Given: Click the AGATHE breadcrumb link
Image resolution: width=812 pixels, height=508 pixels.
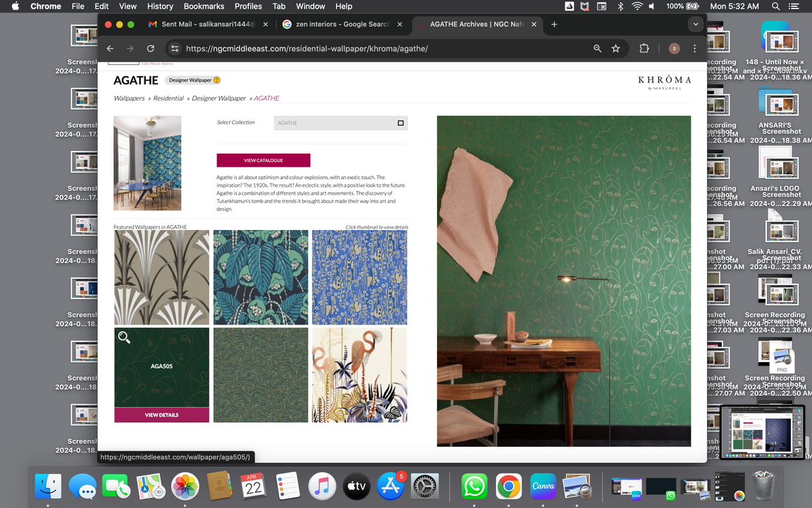Looking at the screenshot, I should (x=266, y=98).
